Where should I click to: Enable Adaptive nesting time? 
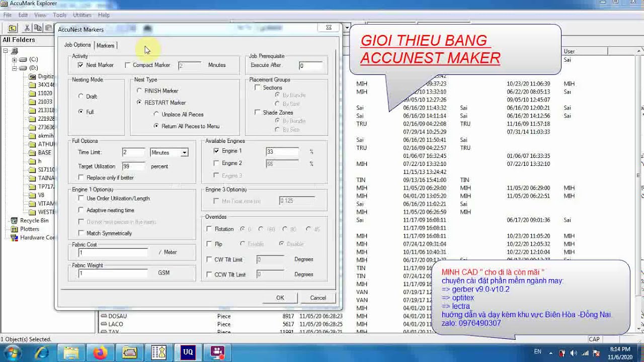coord(81,210)
